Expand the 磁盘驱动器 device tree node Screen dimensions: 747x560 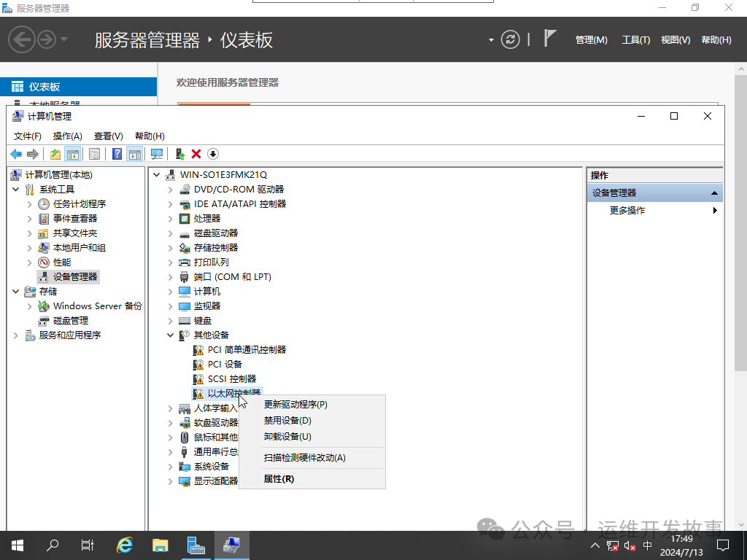(x=170, y=233)
